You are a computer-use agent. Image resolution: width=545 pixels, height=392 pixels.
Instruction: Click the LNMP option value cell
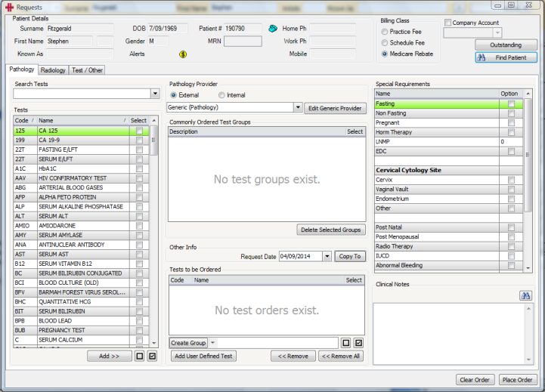click(511, 142)
